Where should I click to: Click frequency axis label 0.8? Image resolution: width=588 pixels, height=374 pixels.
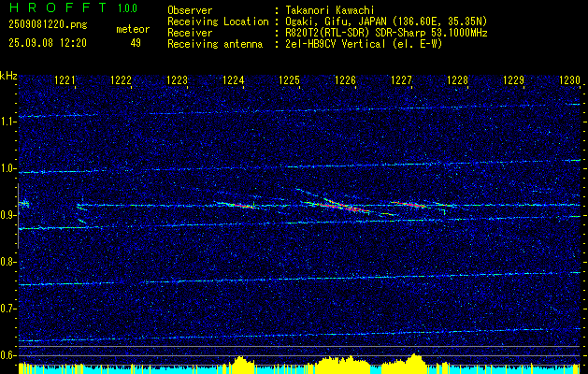tap(8, 262)
